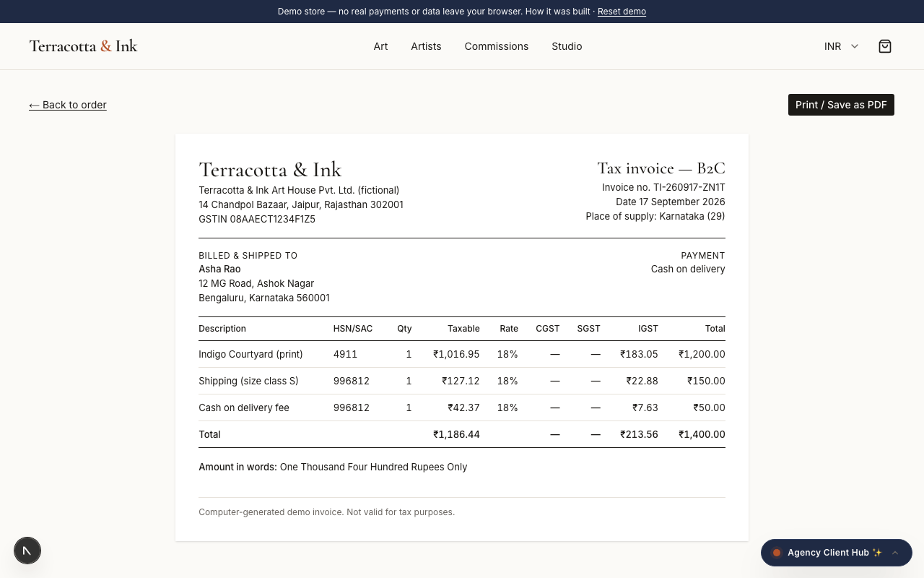
Task: Click the Cash on delivery payment text
Action: pyautogui.click(x=688, y=269)
